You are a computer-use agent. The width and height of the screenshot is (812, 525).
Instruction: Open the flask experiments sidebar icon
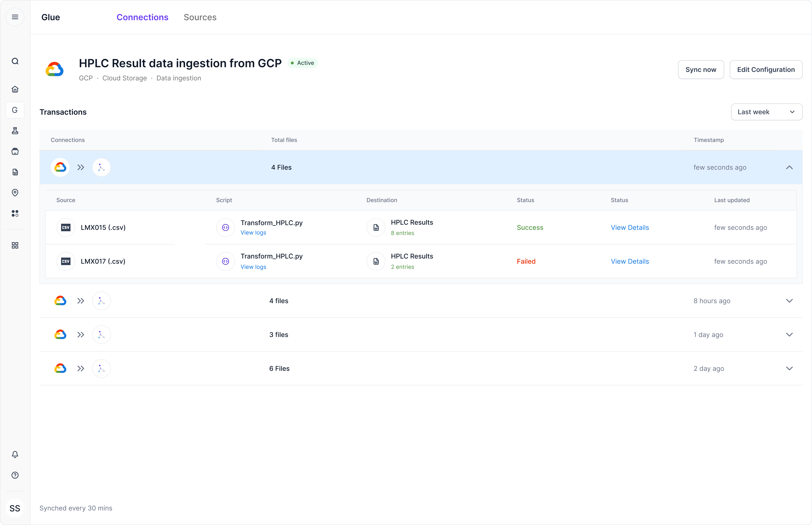pyautogui.click(x=15, y=131)
